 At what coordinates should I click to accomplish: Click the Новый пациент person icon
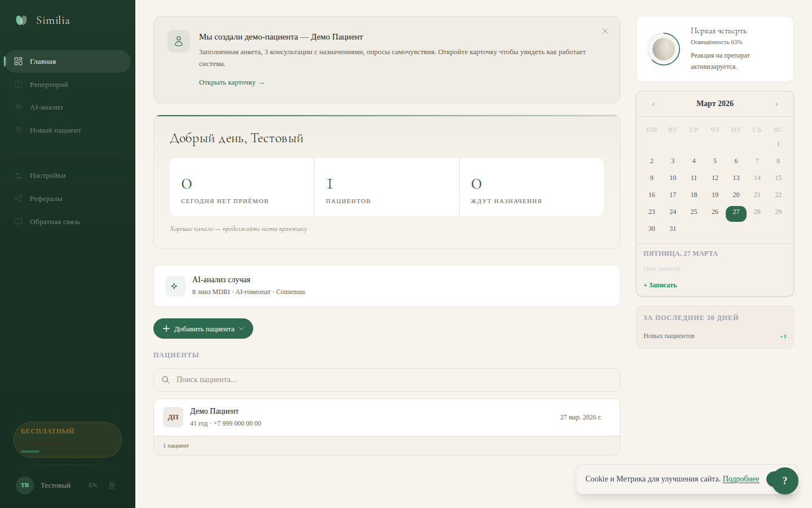[19, 130]
